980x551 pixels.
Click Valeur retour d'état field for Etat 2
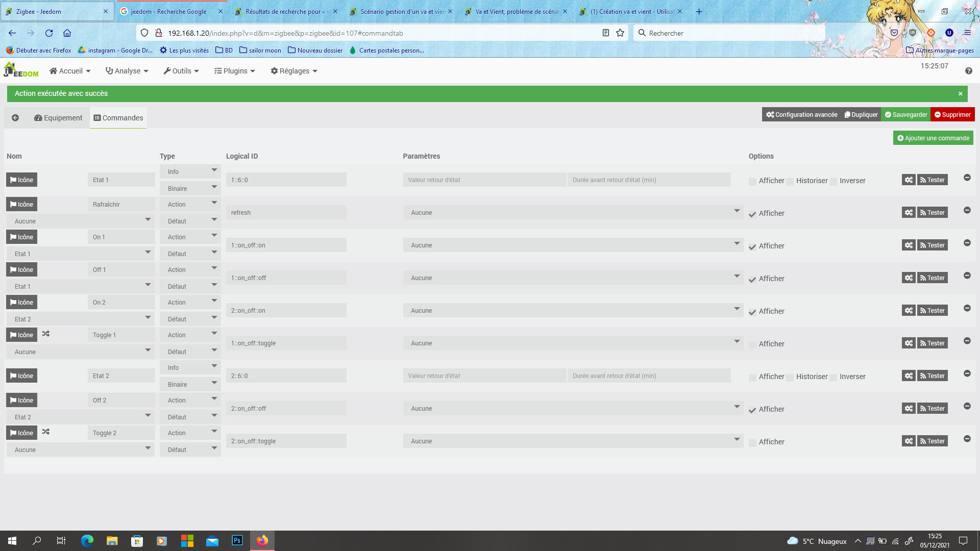[x=484, y=375]
